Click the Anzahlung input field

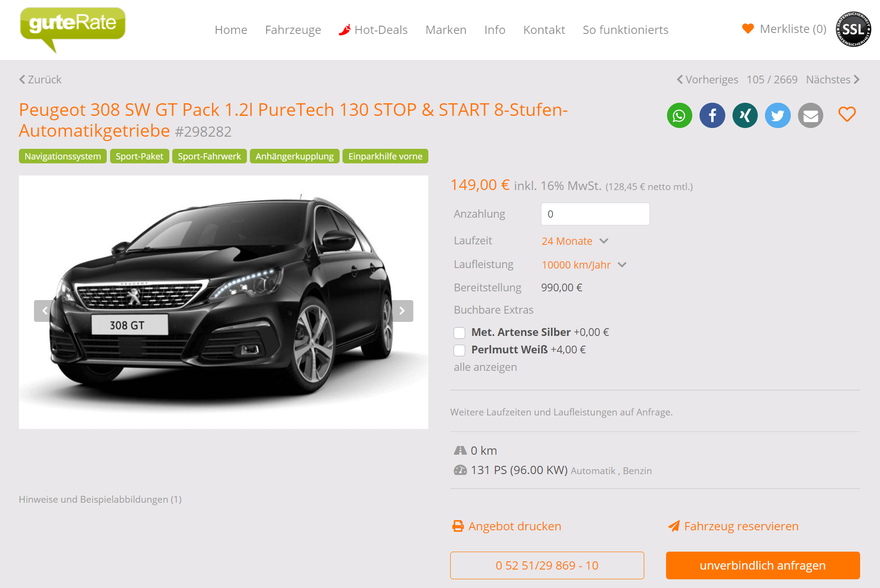[x=595, y=214]
